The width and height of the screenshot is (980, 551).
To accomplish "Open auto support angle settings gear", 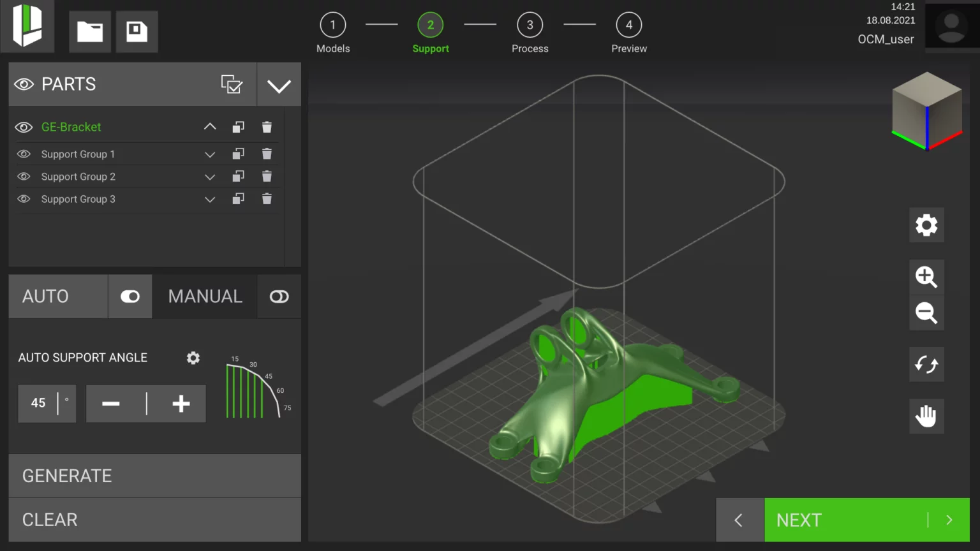I will pyautogui.click(x=193, y=358).
